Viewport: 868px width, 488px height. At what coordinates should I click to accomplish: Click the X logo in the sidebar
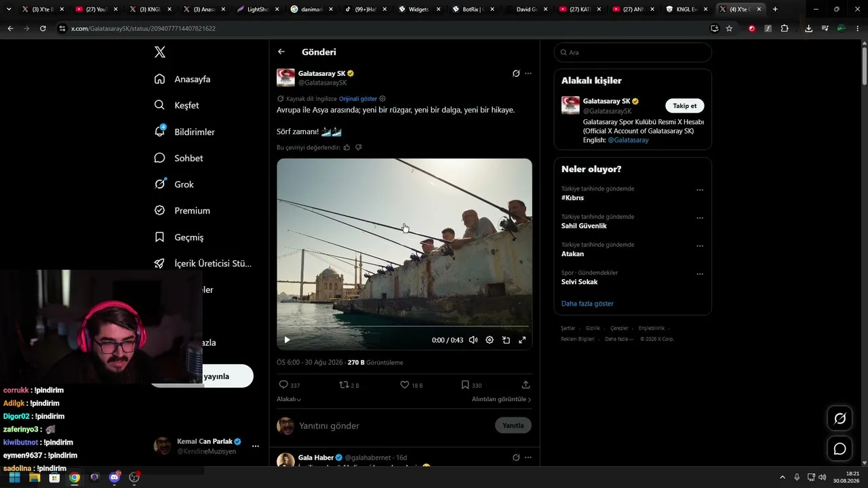(x=159, y=52)
